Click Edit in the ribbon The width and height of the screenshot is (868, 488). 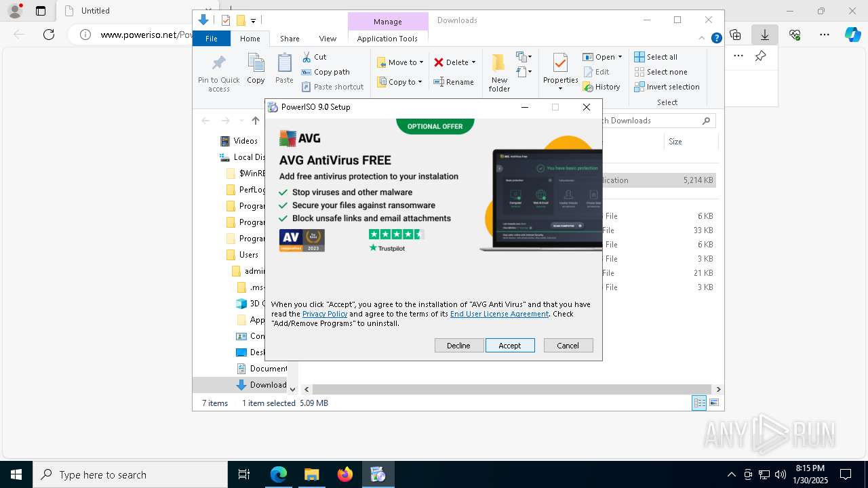tap(596, 72)
